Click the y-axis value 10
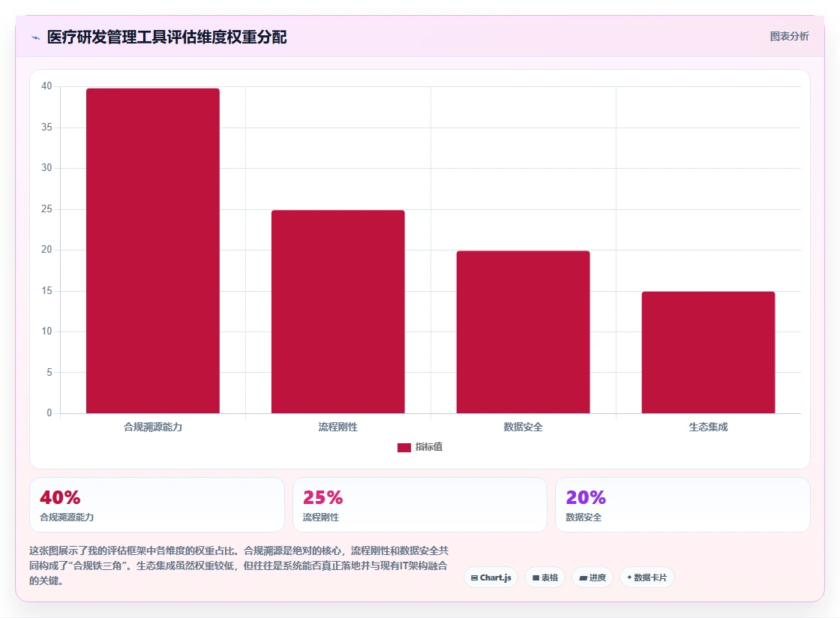Screen dimensions: 840x618 pos(46,331)
